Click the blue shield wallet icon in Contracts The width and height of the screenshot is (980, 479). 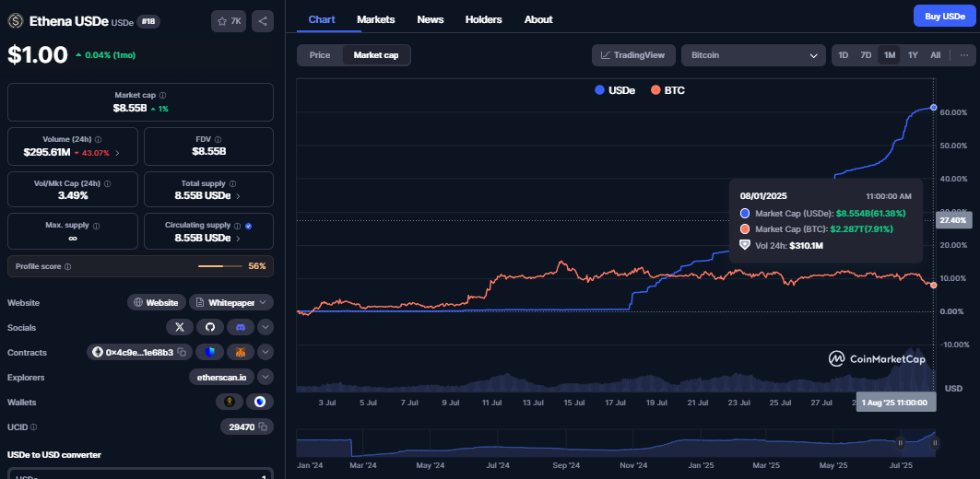tap(210, 352)
